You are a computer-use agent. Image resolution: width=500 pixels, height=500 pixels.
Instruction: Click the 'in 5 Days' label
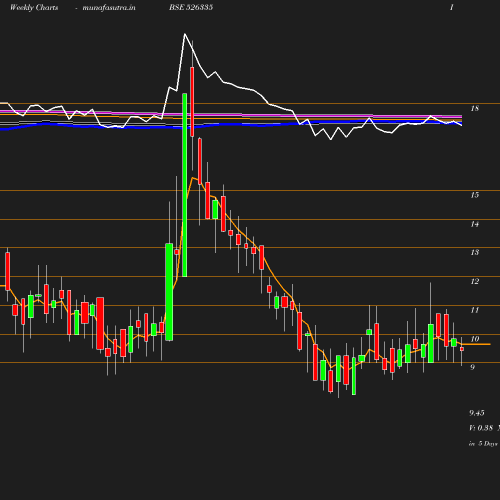483,444
